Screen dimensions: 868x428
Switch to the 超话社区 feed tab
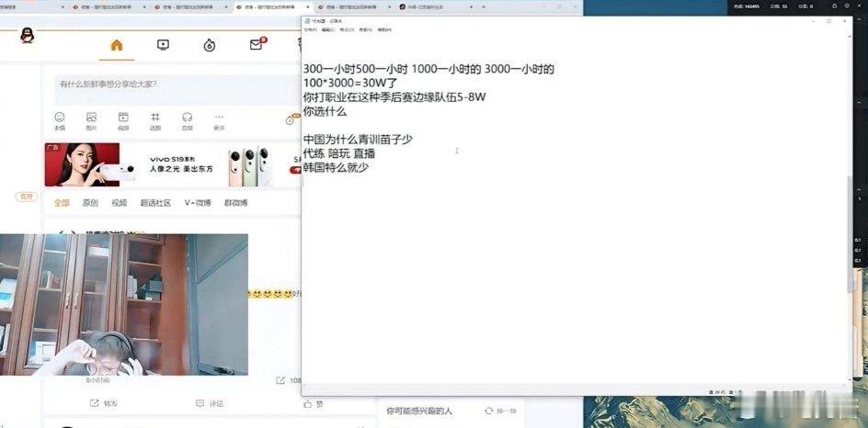click(x=155, y=203)
